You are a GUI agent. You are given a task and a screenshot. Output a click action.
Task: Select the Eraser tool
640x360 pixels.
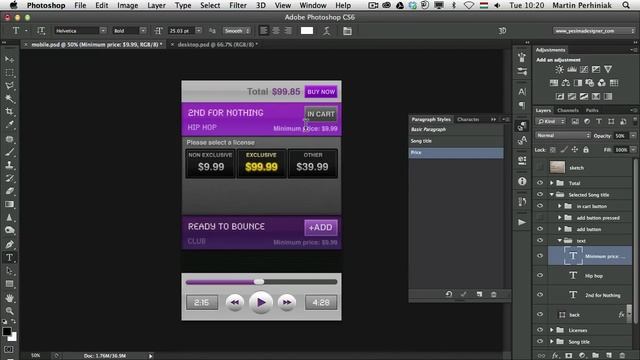(9, 191)
